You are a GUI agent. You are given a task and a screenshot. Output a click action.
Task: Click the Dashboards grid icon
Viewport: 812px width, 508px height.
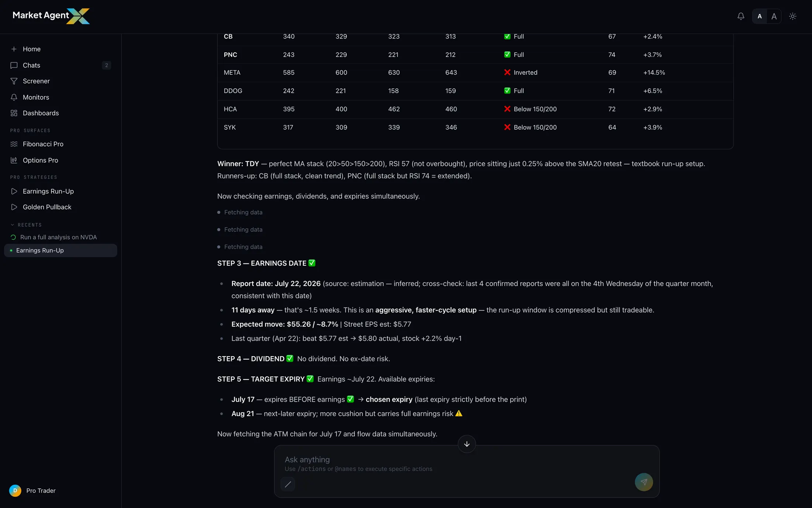[x=14, y=113]
